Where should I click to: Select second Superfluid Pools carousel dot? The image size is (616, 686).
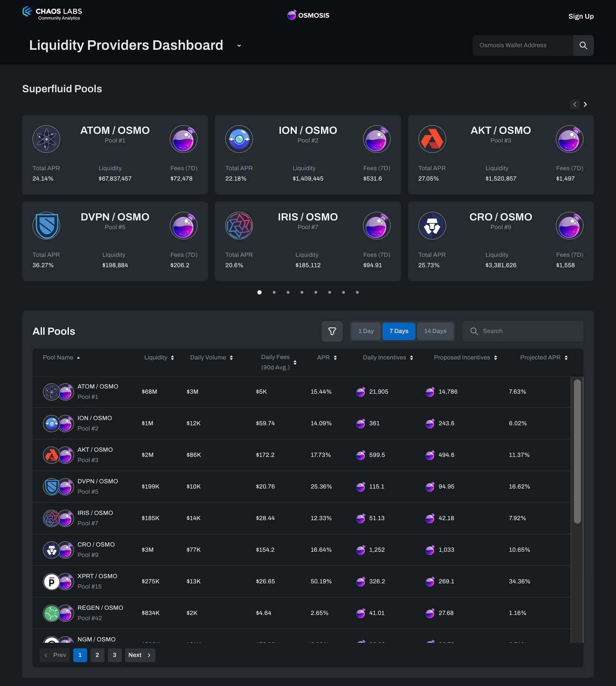pos(274,292)
